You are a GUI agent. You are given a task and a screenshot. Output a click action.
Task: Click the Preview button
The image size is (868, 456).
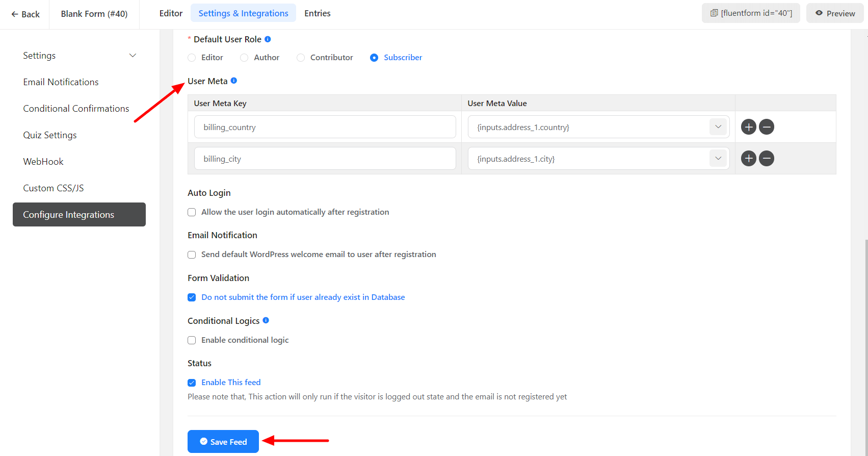click(834, 13)
